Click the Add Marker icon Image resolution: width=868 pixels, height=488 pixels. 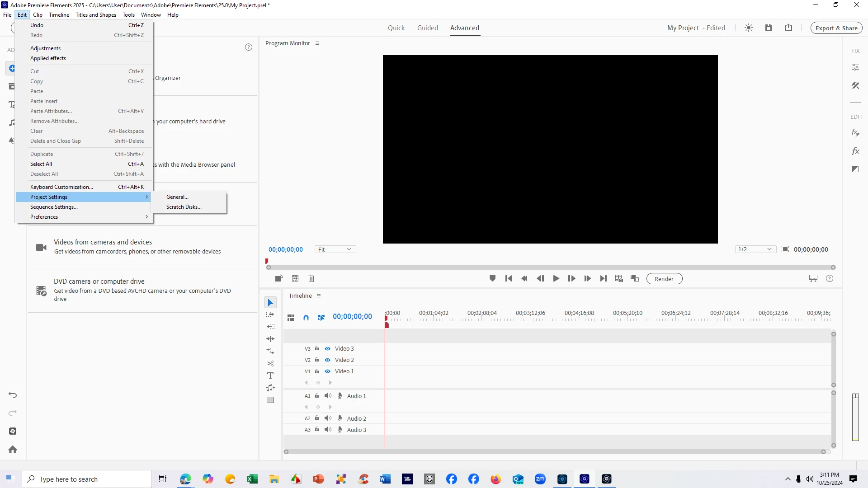pos(492,278)
